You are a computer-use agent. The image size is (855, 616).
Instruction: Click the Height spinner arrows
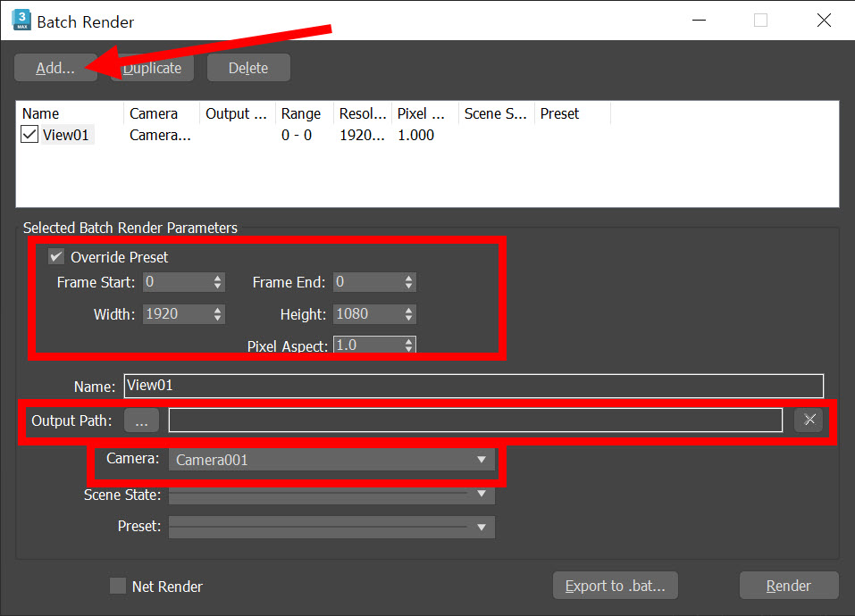(409, 313)
